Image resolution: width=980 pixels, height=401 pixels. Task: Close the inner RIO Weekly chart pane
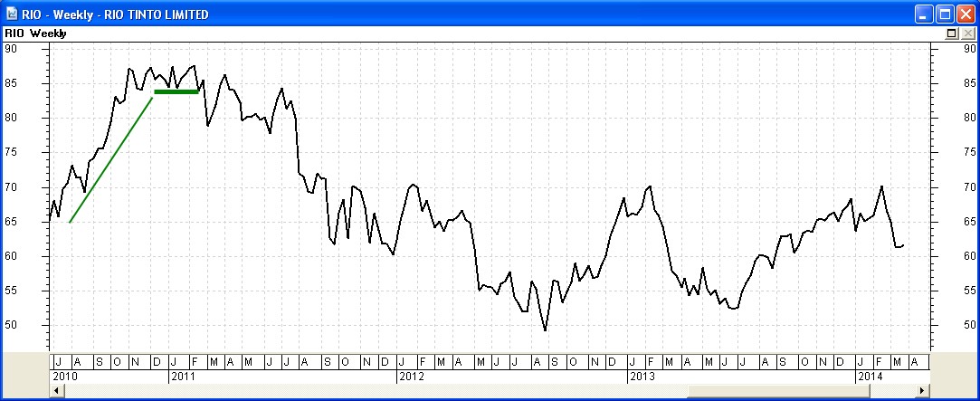[968, 33]
